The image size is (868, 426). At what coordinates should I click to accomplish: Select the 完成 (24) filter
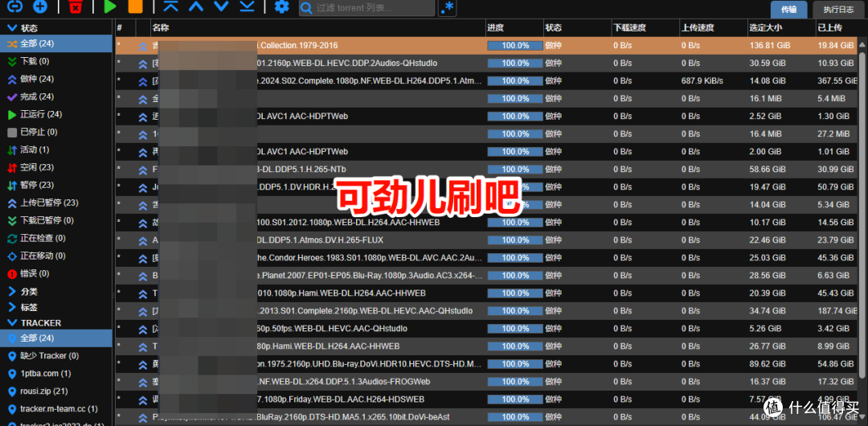56,97
